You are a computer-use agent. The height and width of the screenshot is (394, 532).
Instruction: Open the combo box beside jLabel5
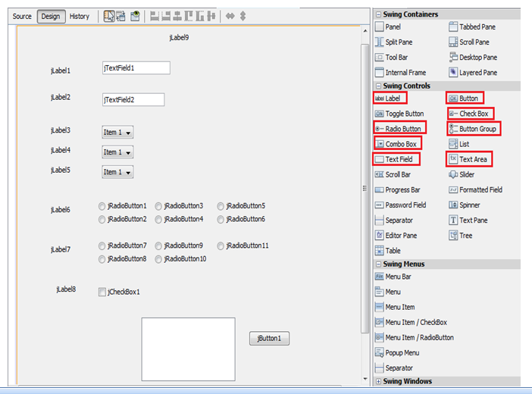(x=117, y=172)
